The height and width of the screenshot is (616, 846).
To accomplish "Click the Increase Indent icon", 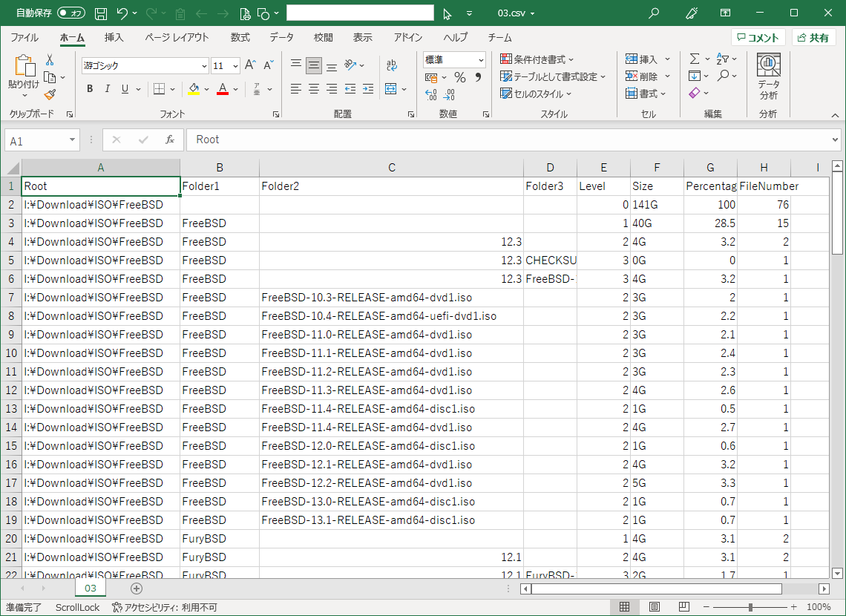I will coord(368,89).
